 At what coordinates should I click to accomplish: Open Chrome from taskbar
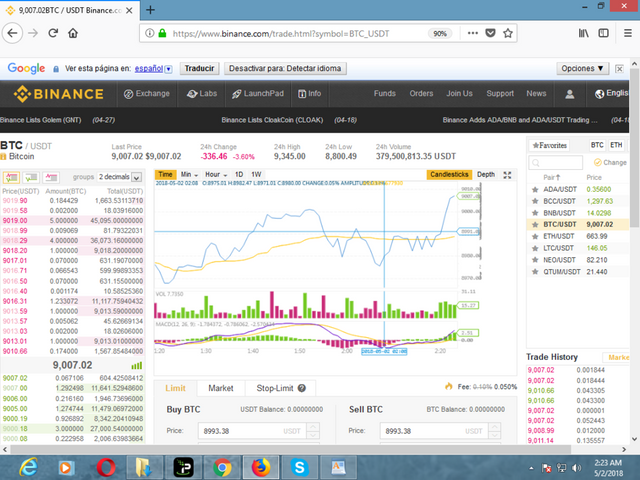point(222,467)
